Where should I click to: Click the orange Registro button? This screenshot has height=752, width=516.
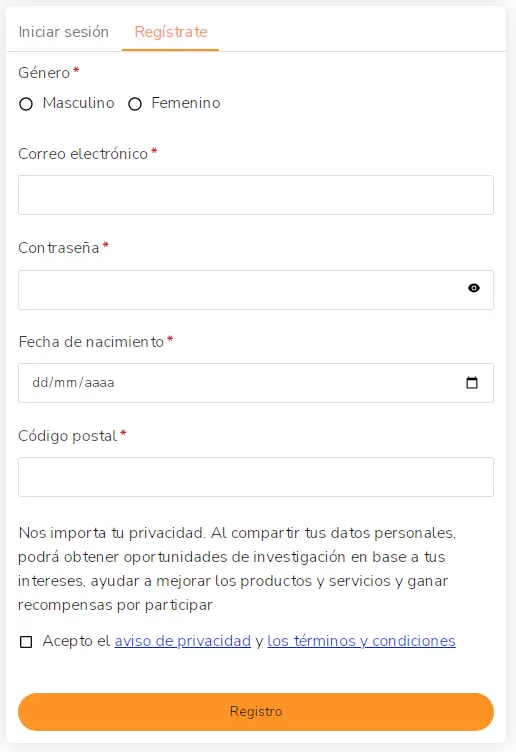click(x=256, y=711)
